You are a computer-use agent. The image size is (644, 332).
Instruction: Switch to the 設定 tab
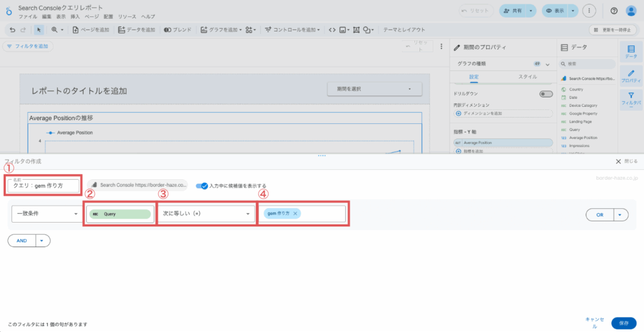click(474, 77)
